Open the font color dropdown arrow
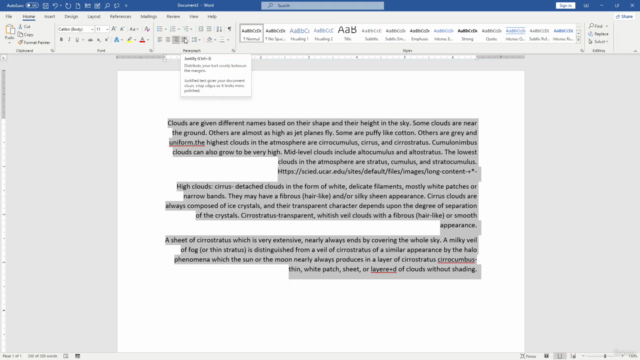 148,40
